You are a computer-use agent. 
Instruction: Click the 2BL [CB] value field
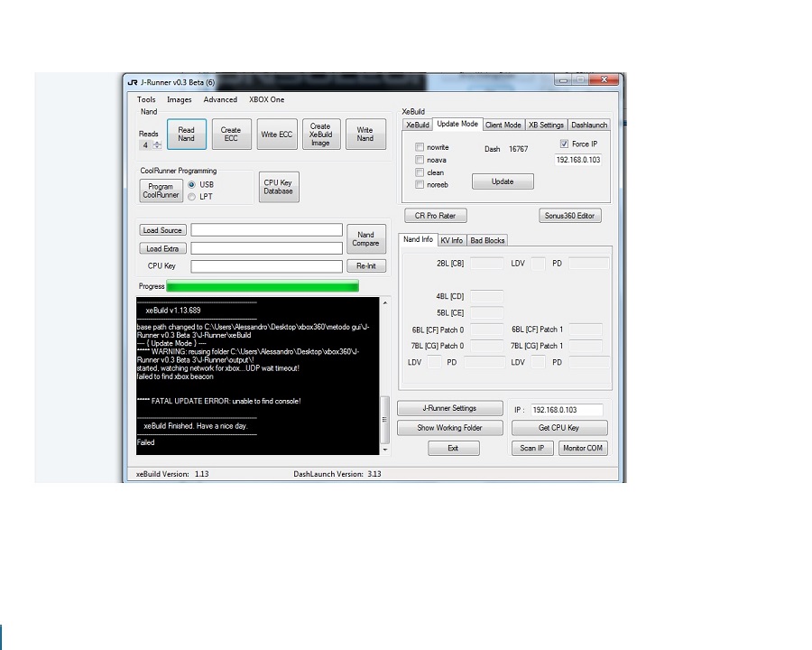tap(487, 264)
